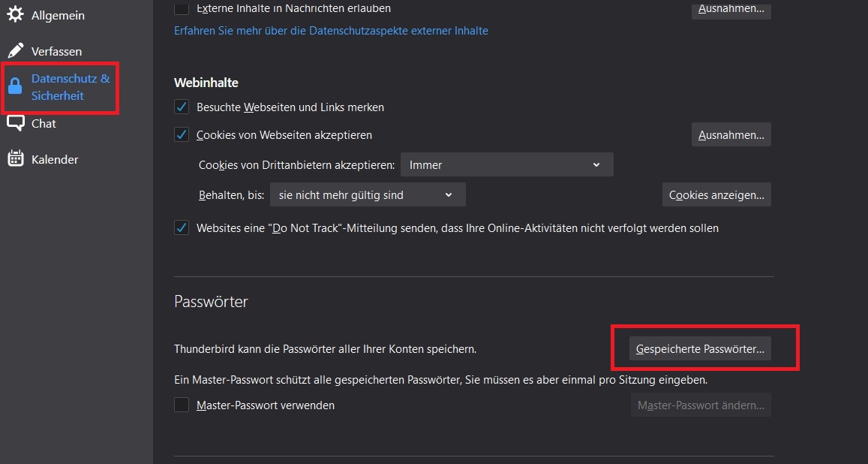Image resolution: width=868 pixels, height=464 pixels.
Task: Click the Allgemein gear icon
Action: (x=15, y=15)
